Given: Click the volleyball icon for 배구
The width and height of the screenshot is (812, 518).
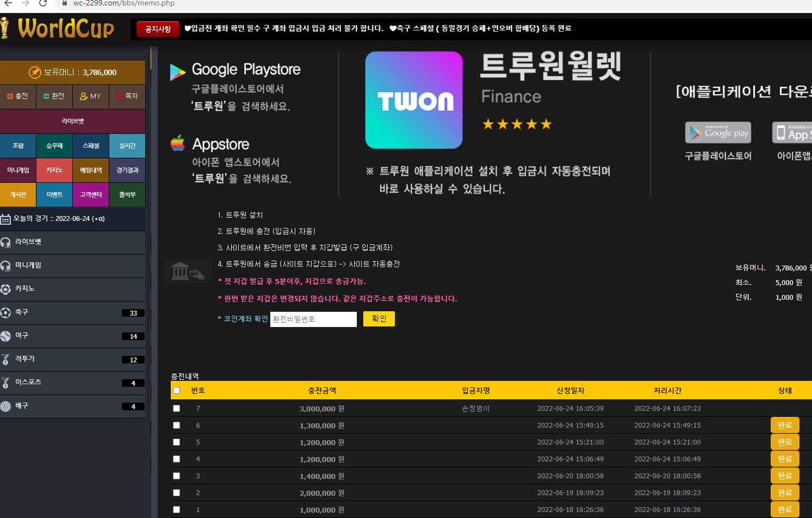Looking at the screenshot, I should [x=5, y=406].
